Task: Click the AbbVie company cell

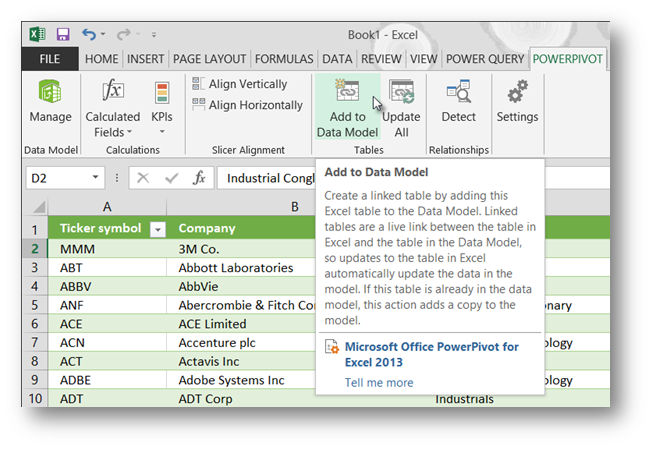Action: 241,286
